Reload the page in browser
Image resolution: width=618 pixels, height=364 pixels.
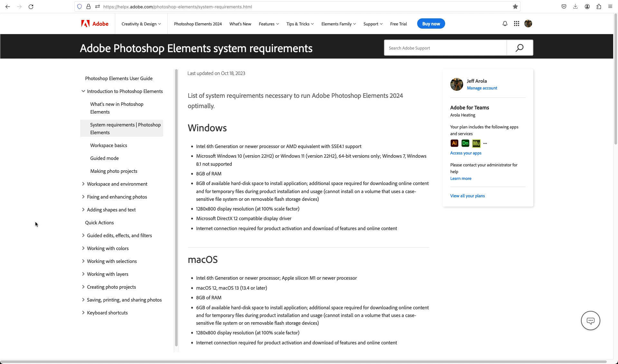(x=31, y=6)
